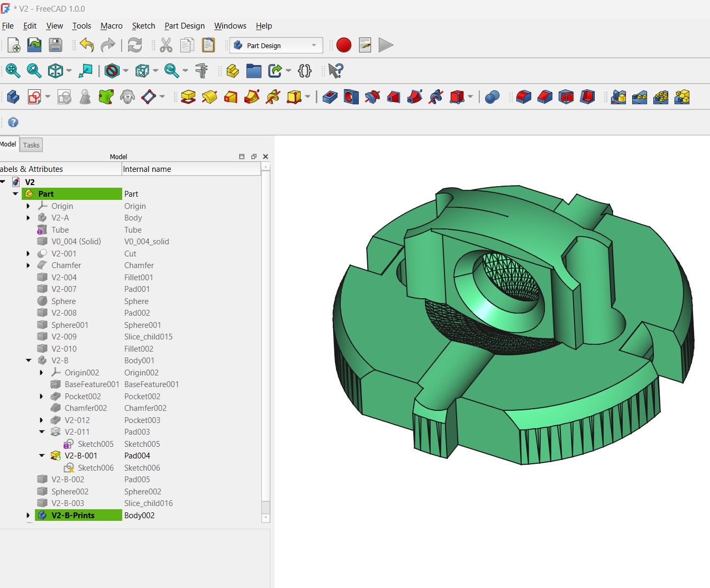Apply the Fillet tool
710x588 pixels.
tap(523, 97)
